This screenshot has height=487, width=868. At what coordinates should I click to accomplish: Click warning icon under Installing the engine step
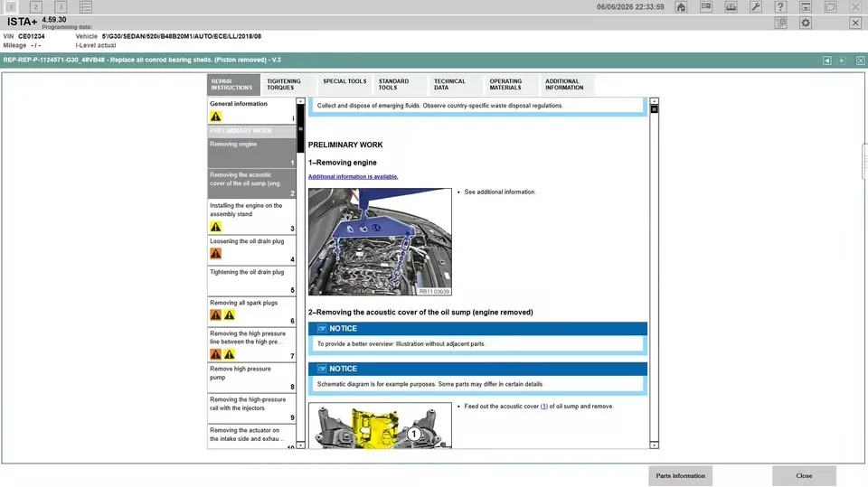point(216,227)
